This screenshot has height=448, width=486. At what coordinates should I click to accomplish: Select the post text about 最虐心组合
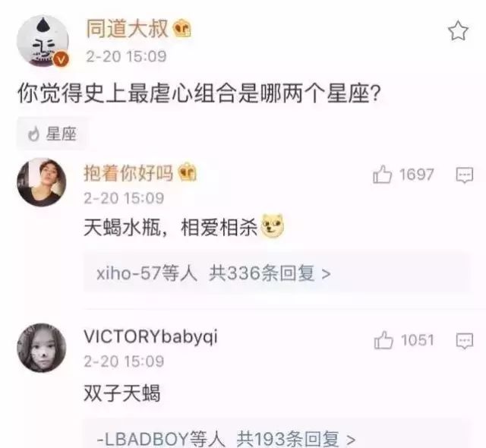[199, 94]
